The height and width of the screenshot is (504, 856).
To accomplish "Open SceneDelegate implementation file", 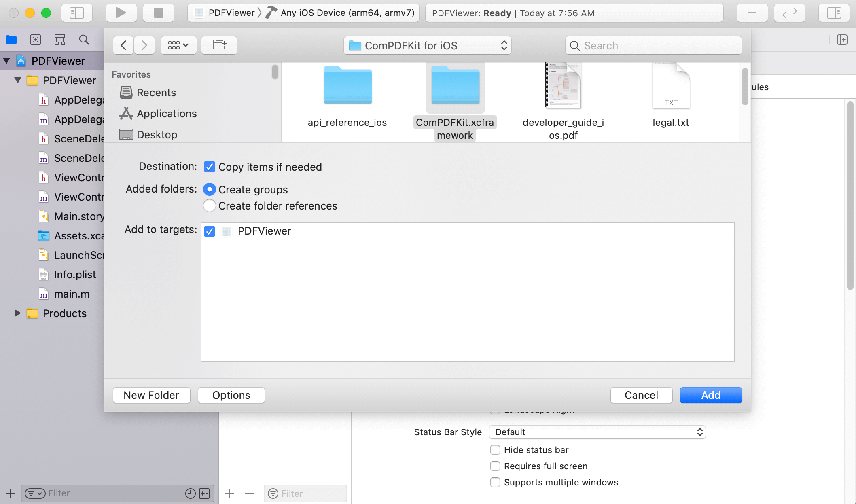I will [x=71, y=158].
